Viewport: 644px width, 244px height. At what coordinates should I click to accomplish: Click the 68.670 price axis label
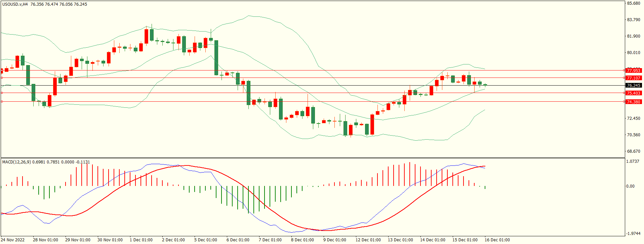tap(634, 151)
